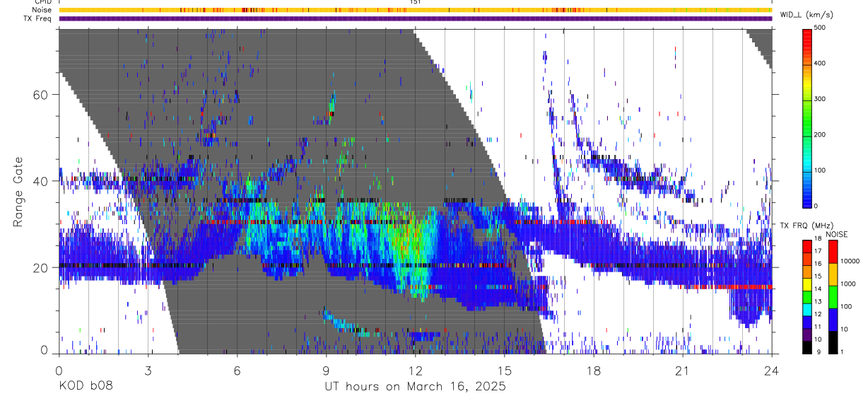Click the 14 label on TX FRQ legend
This screenshot has height=401, width=868.
coord(817,289)
